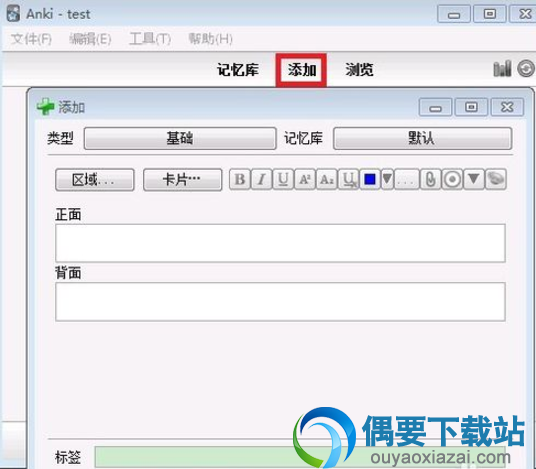Click the last toolbar icon after the triangle
The width and height of the screenshot is (536, 469).
[x=496, y=179]
